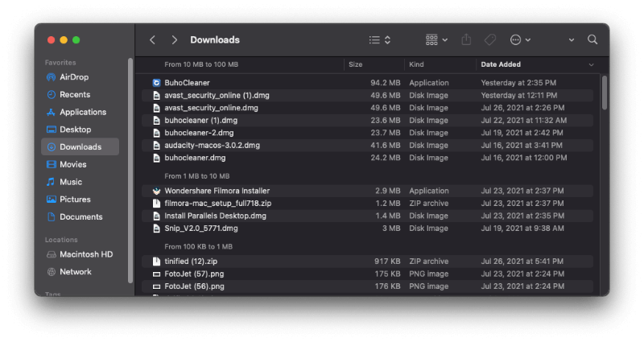Select FotoJet (56).png file
This screenshot has height=342, width=644.
coord(194,286)
